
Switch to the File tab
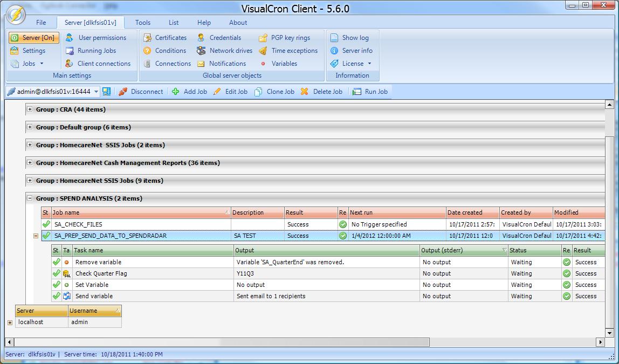[x=41, y=23]
